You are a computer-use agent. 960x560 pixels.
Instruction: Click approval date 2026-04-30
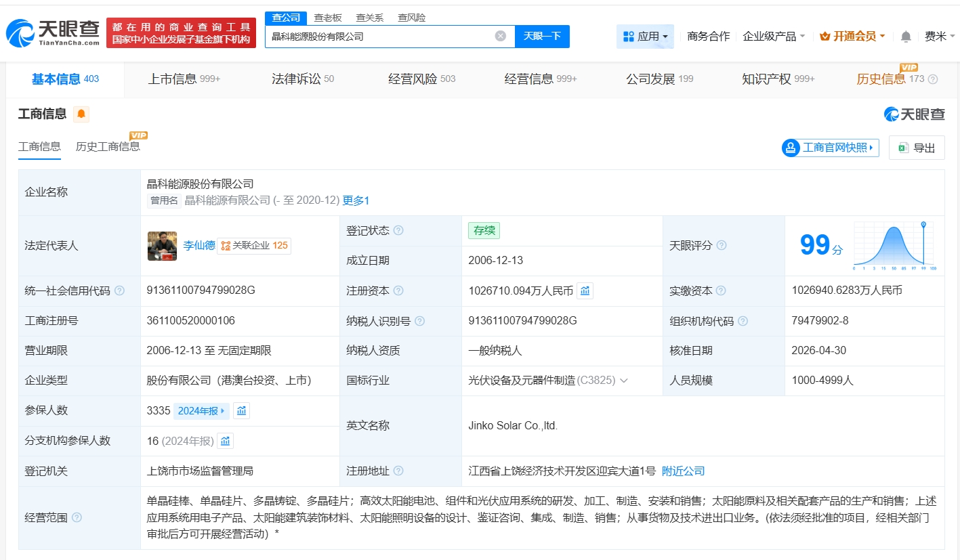coord(818,351)
